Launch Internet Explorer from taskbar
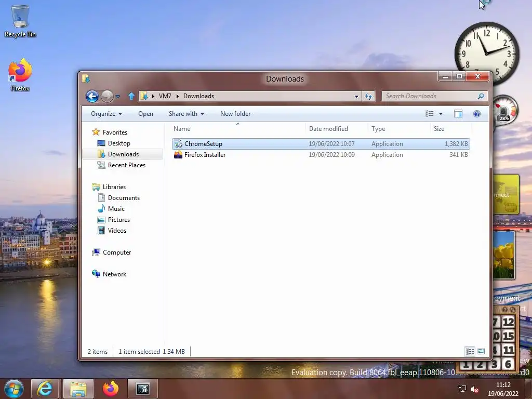 [x=45, y=389]
